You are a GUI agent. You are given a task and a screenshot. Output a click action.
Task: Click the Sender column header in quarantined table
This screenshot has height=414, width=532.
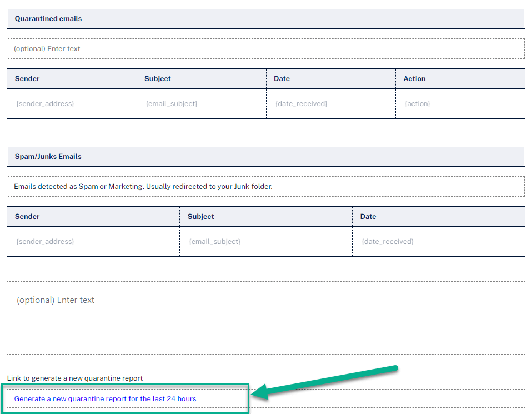point(72,79)
